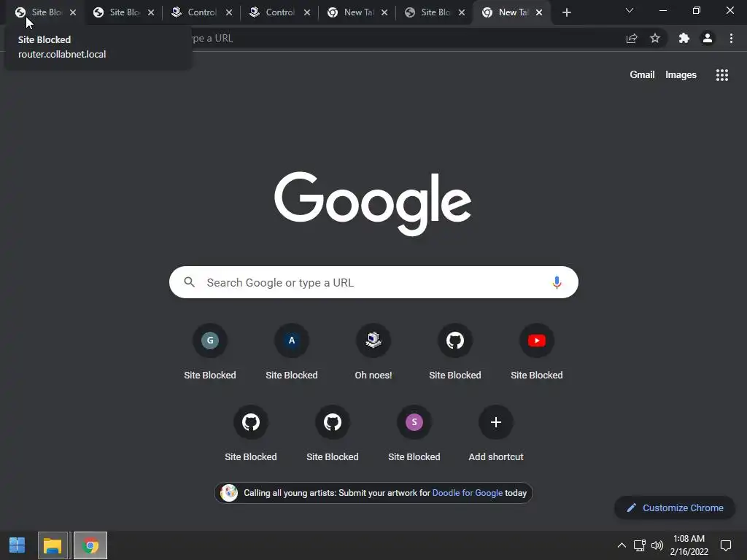Screen dimensions: 747x560
Task: Open Images link
Action: [681, 75]
